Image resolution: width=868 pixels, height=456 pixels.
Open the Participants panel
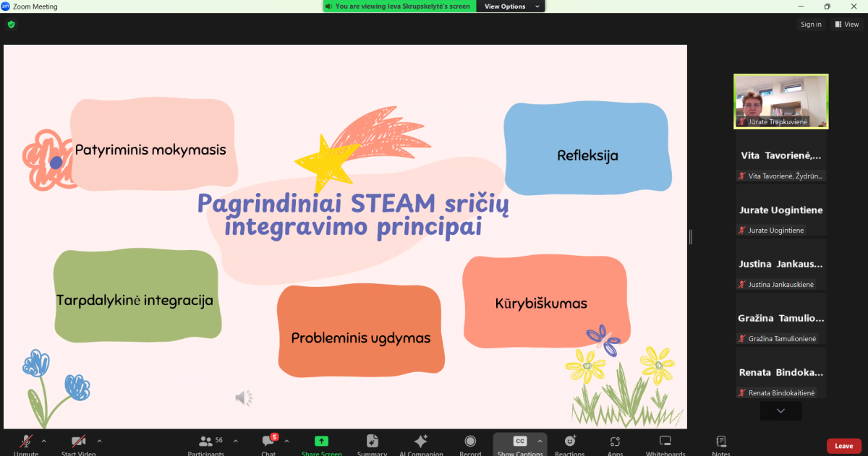click(205, 442)
